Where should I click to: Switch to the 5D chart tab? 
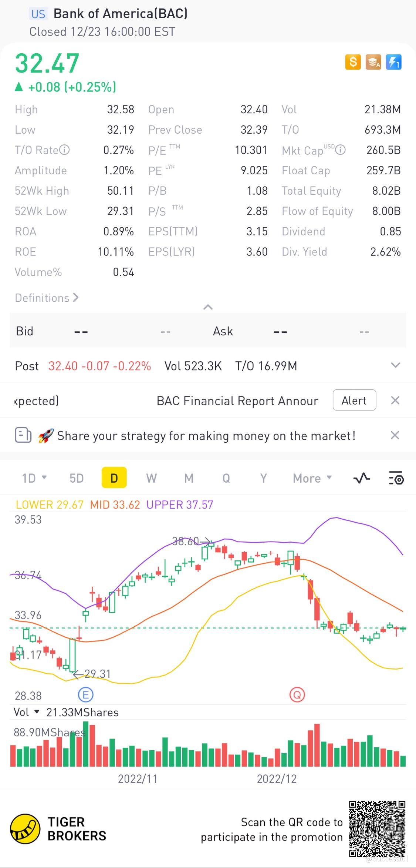(x=77, y=478)
